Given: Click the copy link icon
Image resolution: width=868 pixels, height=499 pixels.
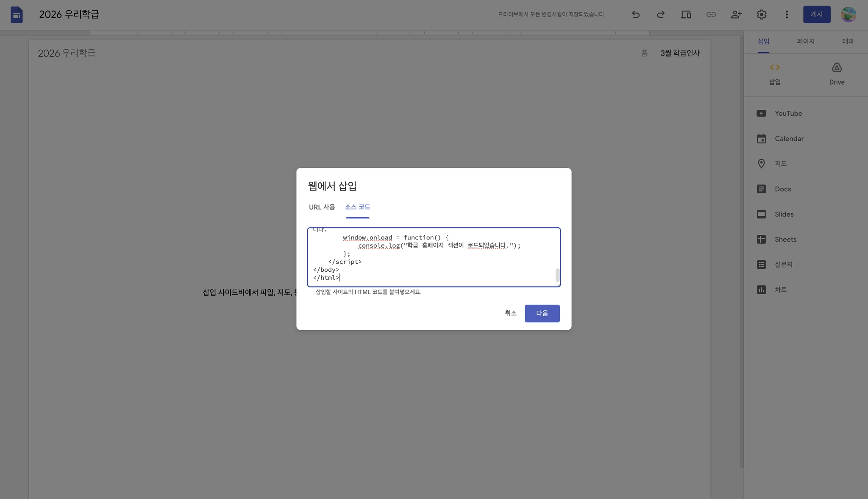Looking at the screenshot, I should tap(711, 14).
